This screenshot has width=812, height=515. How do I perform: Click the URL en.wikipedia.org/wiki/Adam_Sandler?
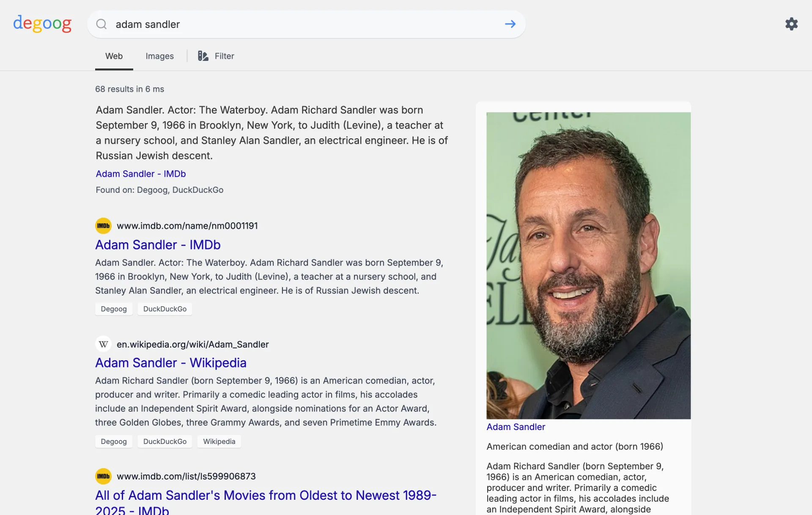(192, 344)
